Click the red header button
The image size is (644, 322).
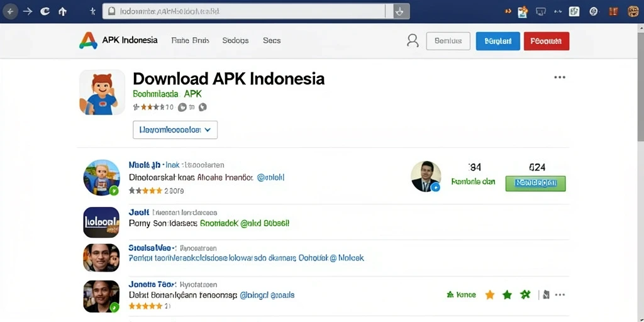(x=547, y=41)
